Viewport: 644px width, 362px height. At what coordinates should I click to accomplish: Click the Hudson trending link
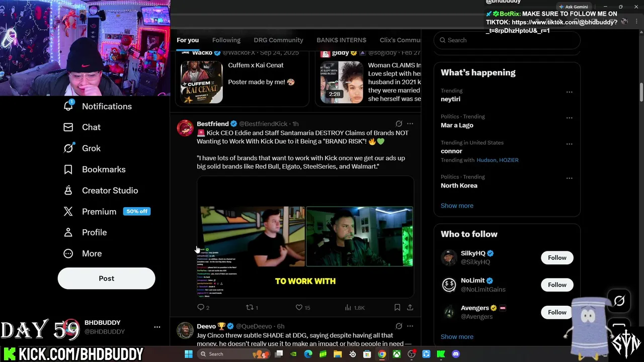point(486,160)
